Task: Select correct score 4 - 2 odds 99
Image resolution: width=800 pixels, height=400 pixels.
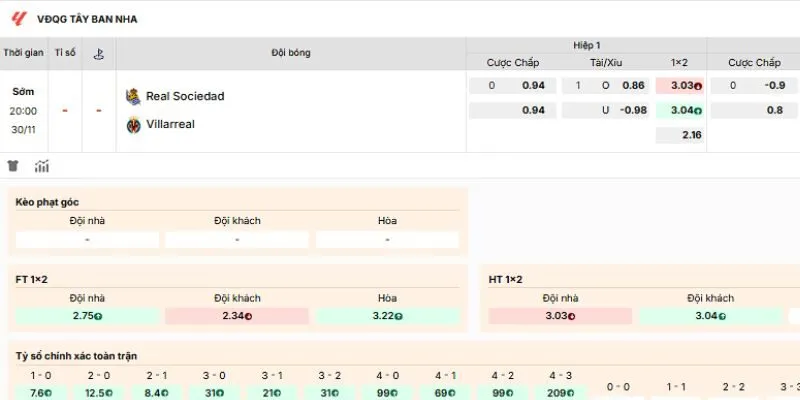Action: (503, 393)
